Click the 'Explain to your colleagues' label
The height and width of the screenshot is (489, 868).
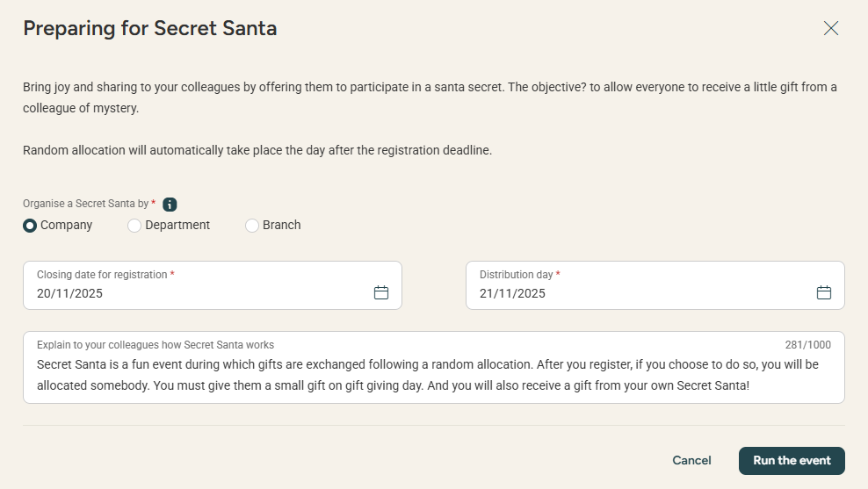coord(156,345)
